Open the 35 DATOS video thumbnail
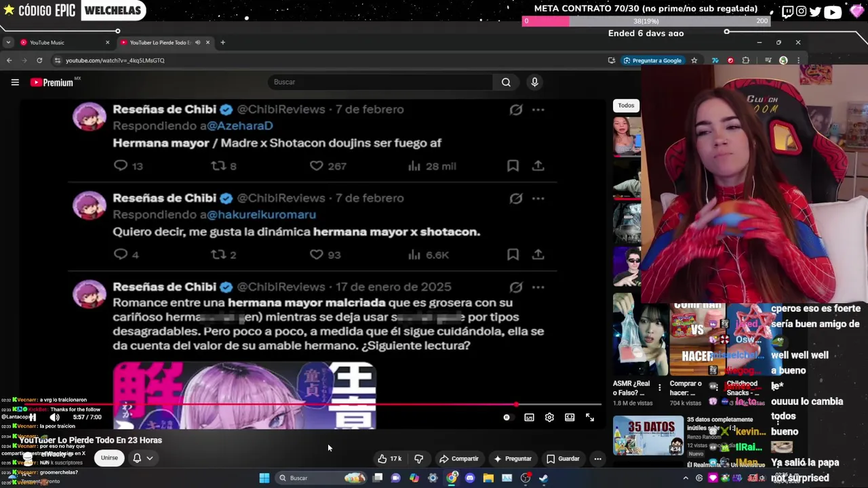This screenshot has height=488, width=868. 648,435
